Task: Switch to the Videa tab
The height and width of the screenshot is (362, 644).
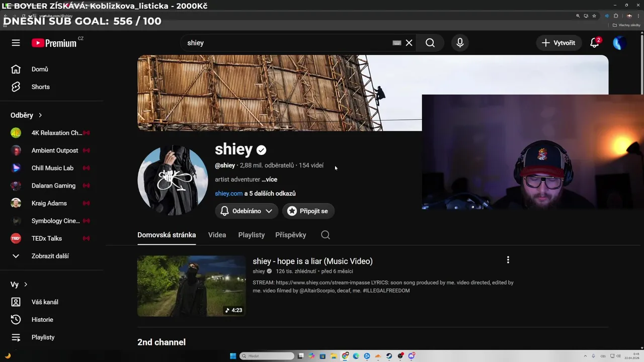Action: 217,235
